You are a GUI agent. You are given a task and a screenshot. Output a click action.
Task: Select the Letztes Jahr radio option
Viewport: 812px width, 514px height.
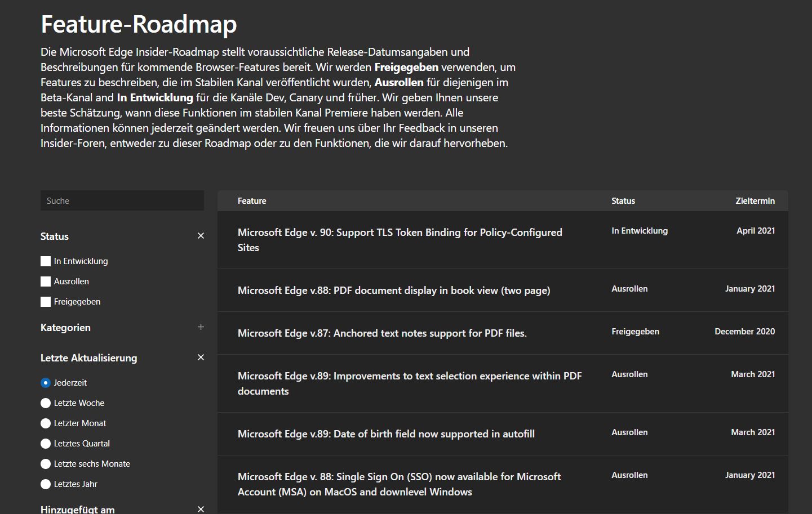(x=46, y=484)
